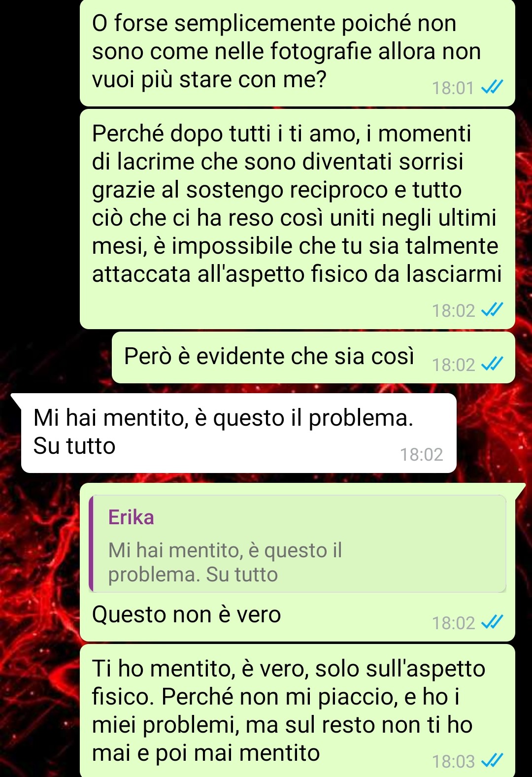Tap the 'Erika' name in quoted reply

131,517
